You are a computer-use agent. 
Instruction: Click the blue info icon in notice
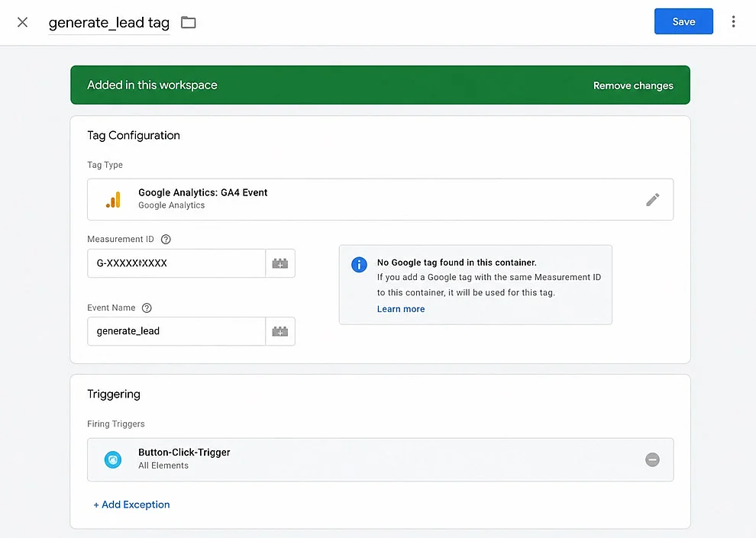coord(359,265)
